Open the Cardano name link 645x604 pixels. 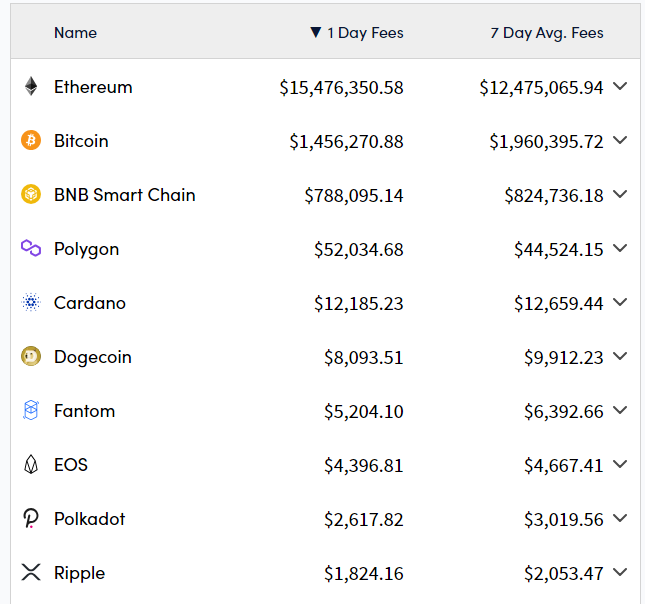pos(90,303)
